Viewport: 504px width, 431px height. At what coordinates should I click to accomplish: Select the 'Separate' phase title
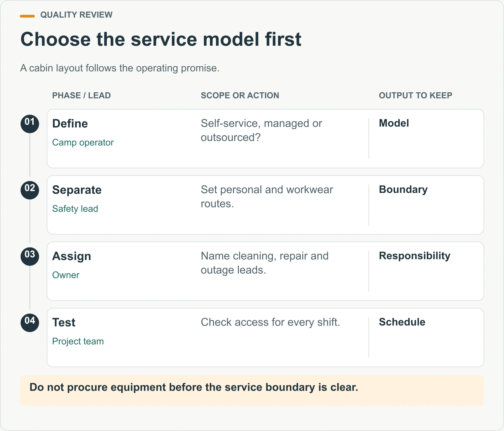(77, 190)
